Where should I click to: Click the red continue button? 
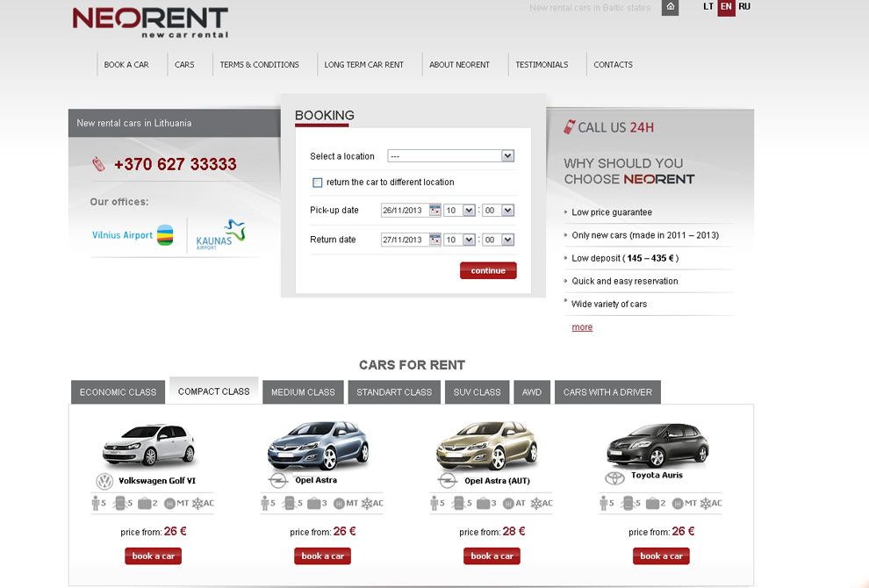point(488,270)
